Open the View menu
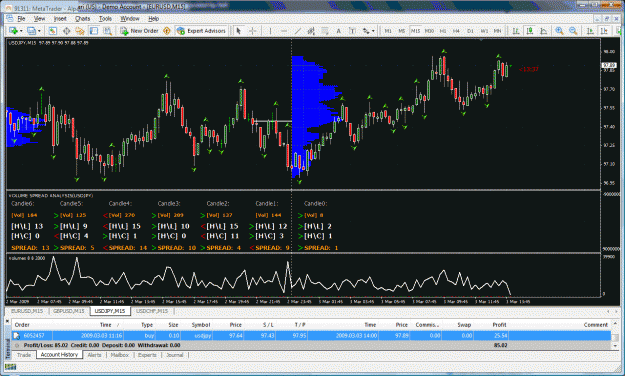Image resolution: width=625 pixels, height=376 pixels. pos(39,19)
